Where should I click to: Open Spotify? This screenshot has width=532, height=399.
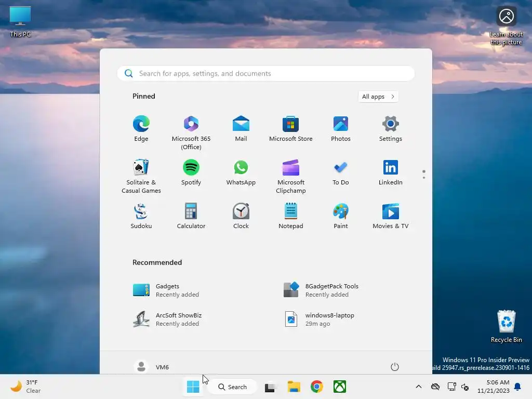pos(191,172)
